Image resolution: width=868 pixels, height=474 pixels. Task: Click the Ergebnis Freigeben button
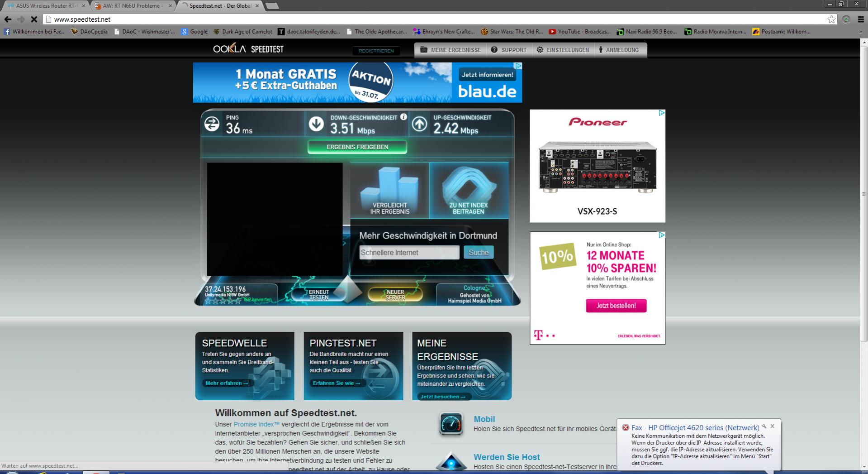click(357, 147)
